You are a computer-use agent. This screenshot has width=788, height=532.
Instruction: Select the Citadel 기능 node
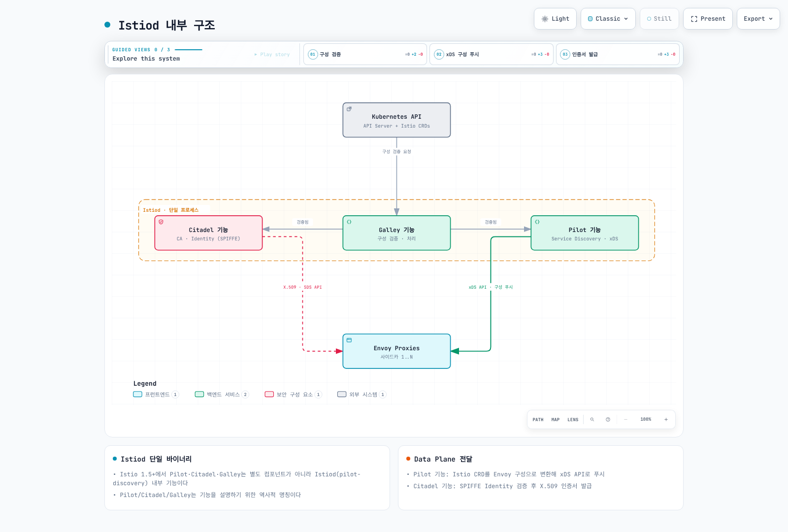[x=208, y=233]
